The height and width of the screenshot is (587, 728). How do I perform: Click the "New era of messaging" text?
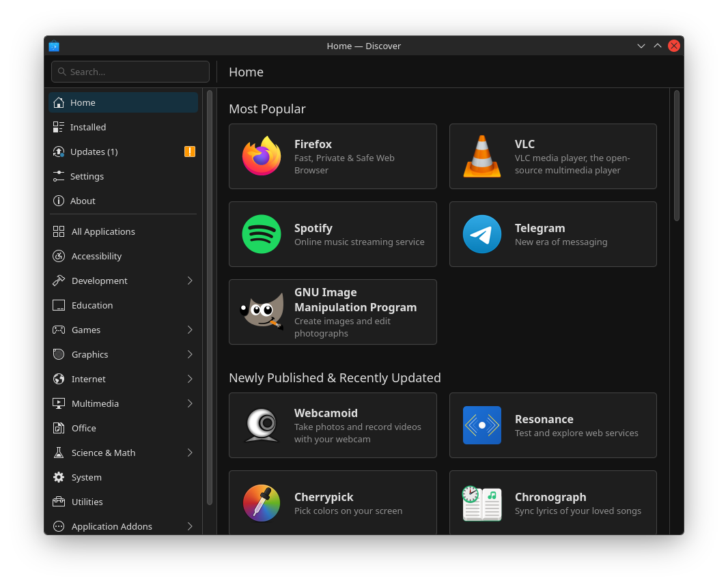pyautogui.click(x=561, y=242)
